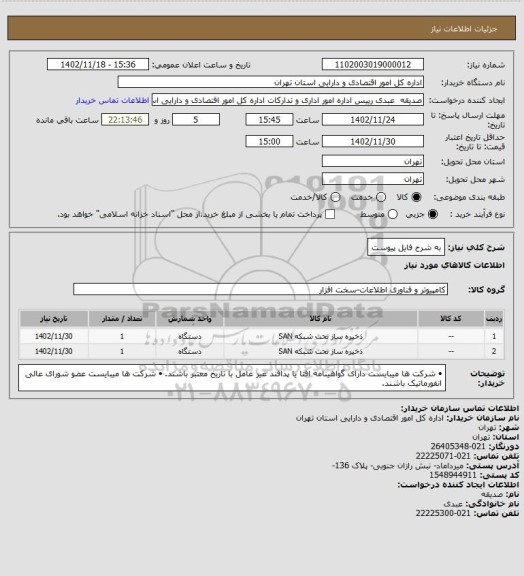Click the goods group field کامپیوتر و فناوری اطلاعات

pyautogui.click(x=260, y=289)
